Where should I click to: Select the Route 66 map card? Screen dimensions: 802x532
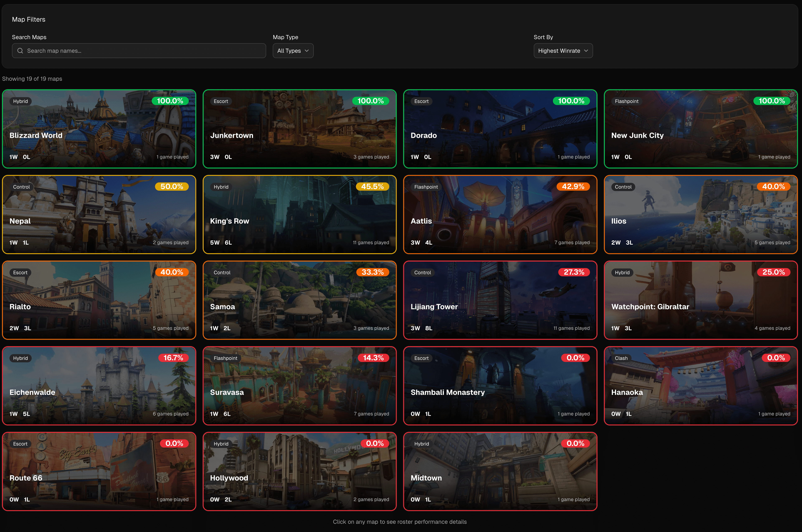pyautogui.click(x=99, y=471)
